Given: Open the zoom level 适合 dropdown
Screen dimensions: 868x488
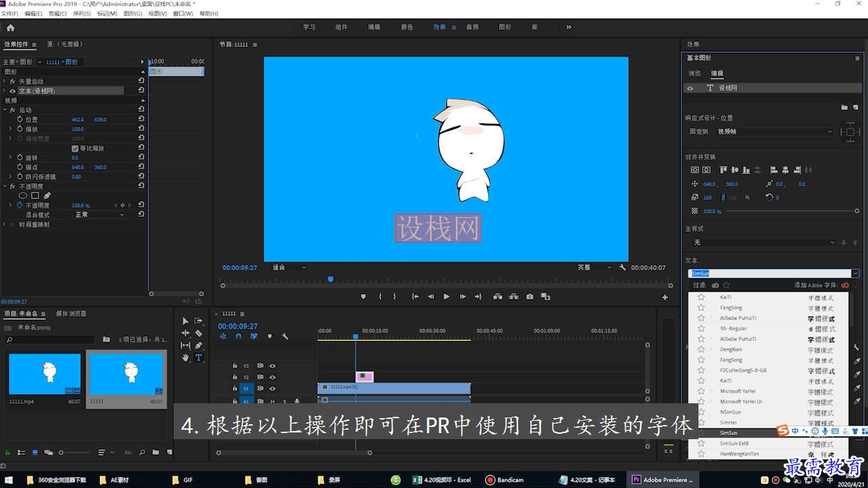Looking at the screenshot, I should tap(290, 268).
